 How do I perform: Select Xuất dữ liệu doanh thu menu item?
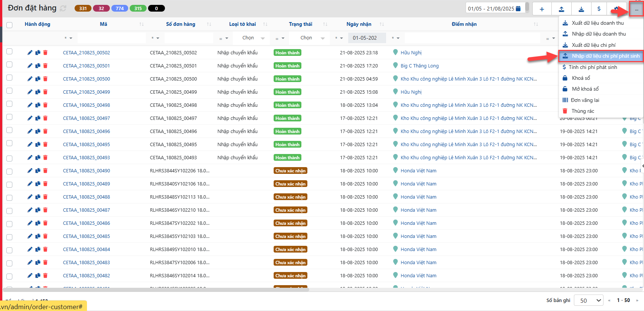coord(601,23)
